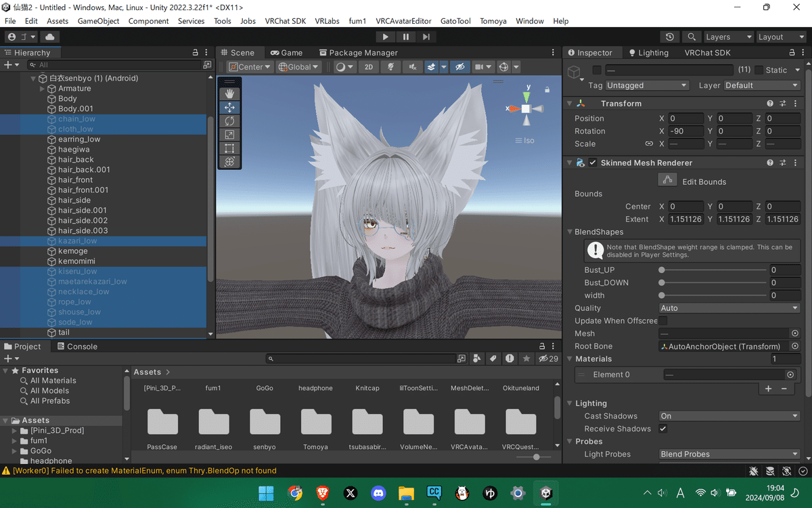Open Windows Start menu
The height and width of the screenshot is (508, 812).
coord(266,493)
